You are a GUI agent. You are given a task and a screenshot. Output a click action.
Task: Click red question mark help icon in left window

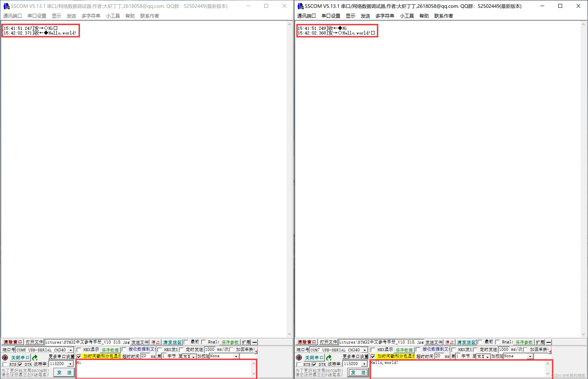256,352
